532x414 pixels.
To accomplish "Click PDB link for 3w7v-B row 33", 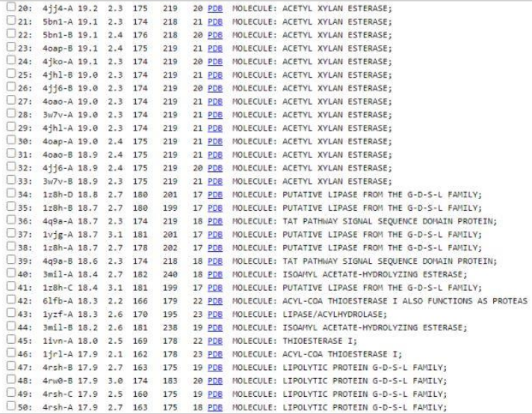I will coord(215,182).
